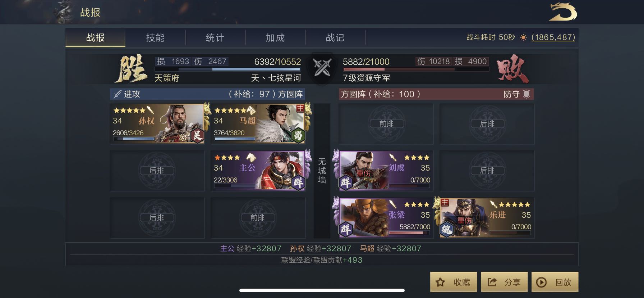Switch to the 统计 tab
The width and height of the screenshot is (644, 298).
(x=215, y=38)
